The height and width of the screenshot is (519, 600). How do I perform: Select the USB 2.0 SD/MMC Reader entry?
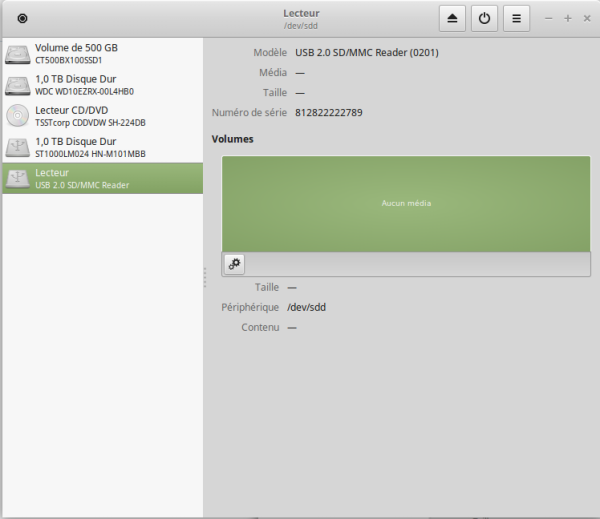103,178
